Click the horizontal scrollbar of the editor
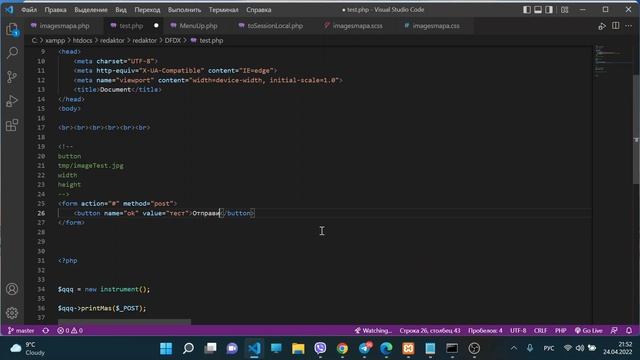This screenshot has height=360, width=640. pyautogui.click(x=124, y=322)
